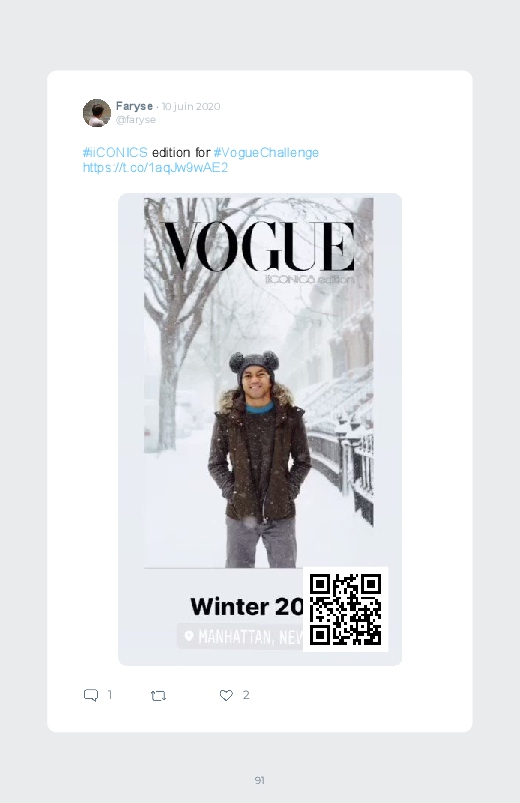Click the Manhattan location tag
Screen dimensions: 520x803
click(x=241, y=637)
